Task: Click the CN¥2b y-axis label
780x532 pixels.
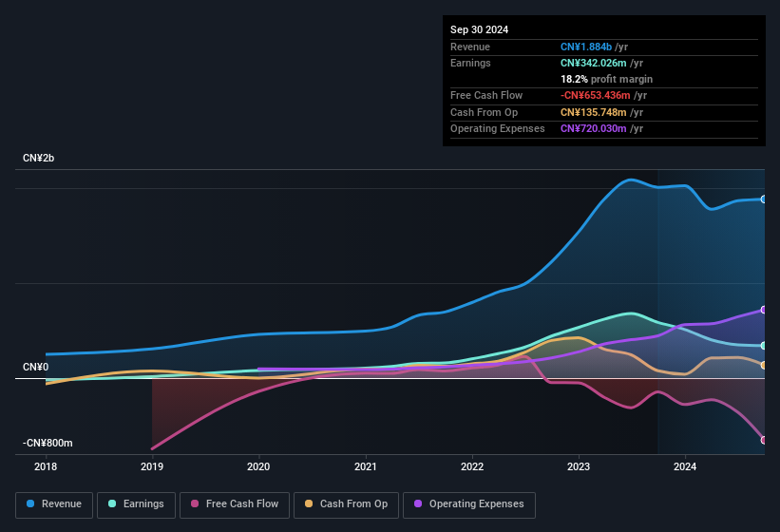Action: click(38, 158)
